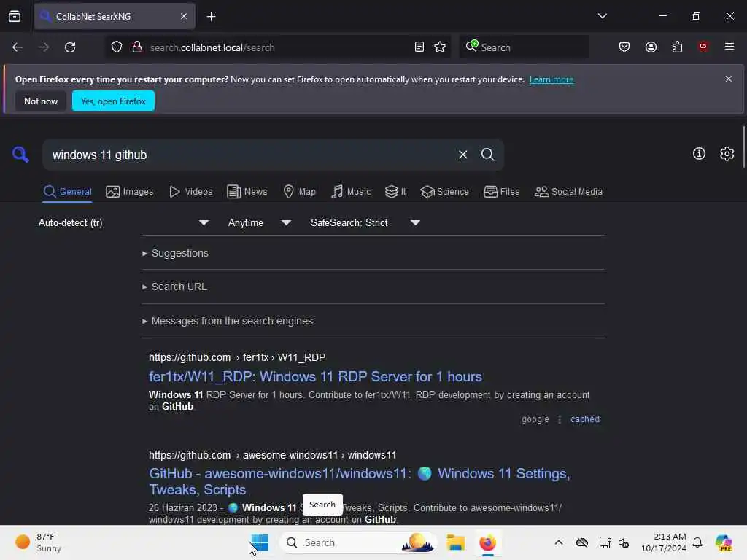Open a new browser tab
The height and width of the screenshot is (560, 747).
coord(211,17)
